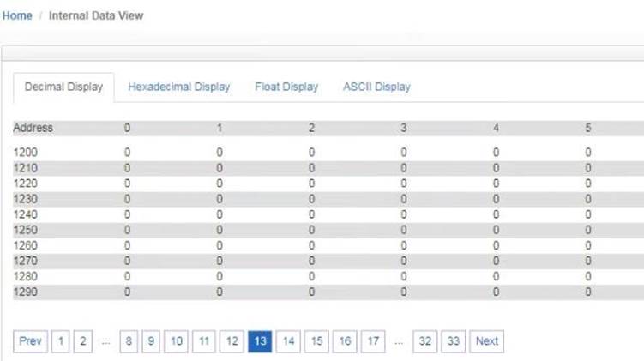Go to next page with Next
Image resolution: width=644 pixels, height=361 pixels.
coord(487,341)
